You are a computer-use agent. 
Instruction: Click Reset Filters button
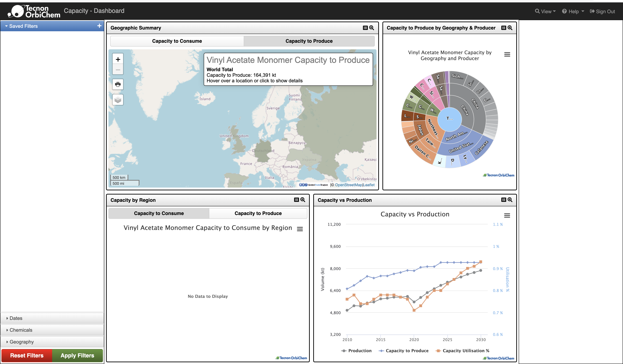click(27, 356)
